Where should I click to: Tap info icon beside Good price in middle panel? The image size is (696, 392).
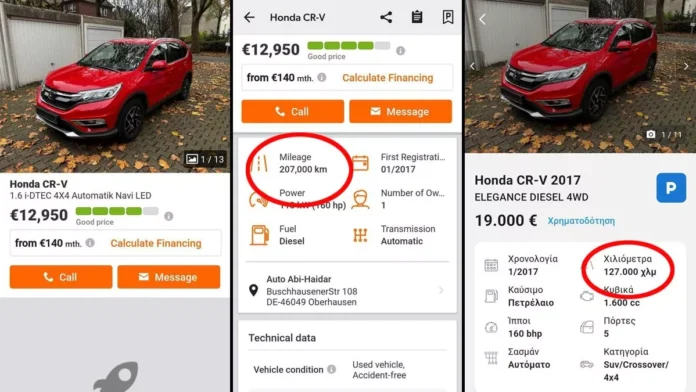coord(400,51)
